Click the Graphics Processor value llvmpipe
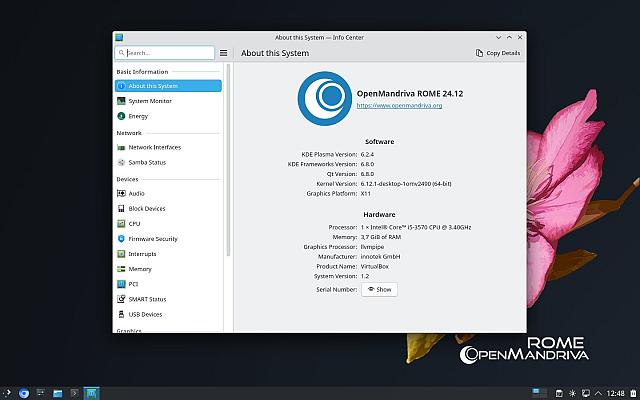Image resolution: width=640 pixels, height=400 pixels. [372, 247]
